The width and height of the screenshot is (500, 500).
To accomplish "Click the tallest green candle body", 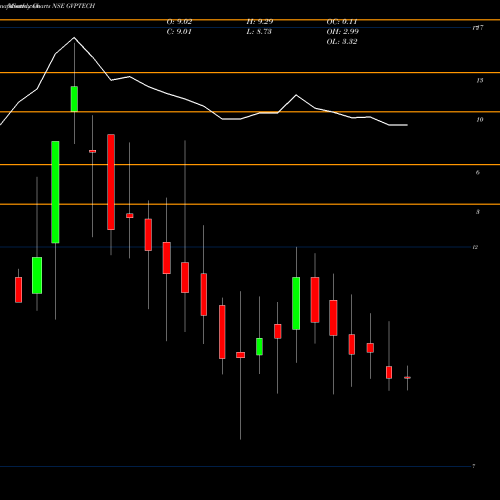I will point(55,192).
